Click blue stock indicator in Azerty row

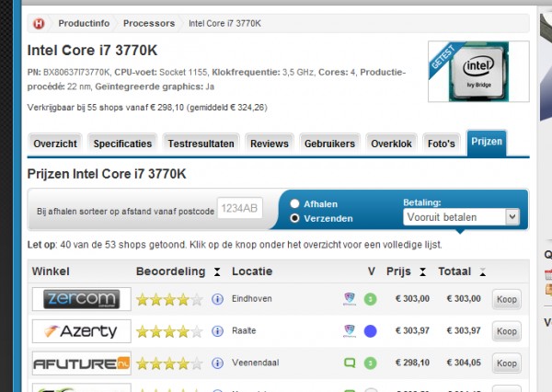click(x=371, y=331)
